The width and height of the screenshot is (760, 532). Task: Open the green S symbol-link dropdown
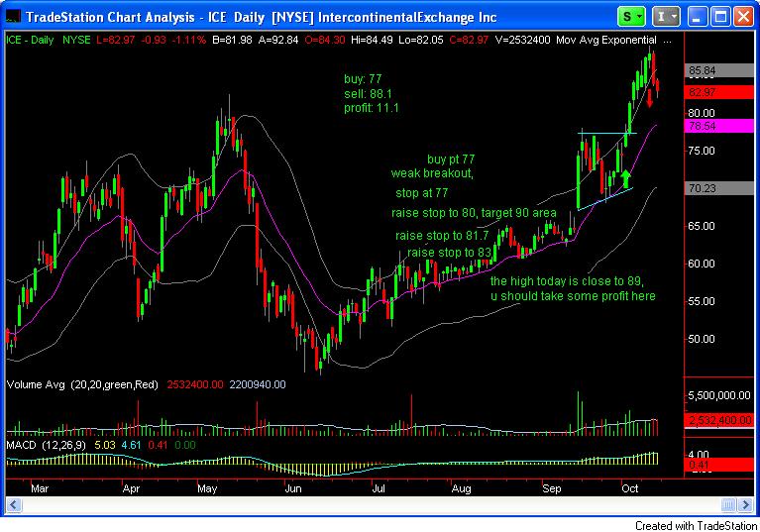pos(631,17)
